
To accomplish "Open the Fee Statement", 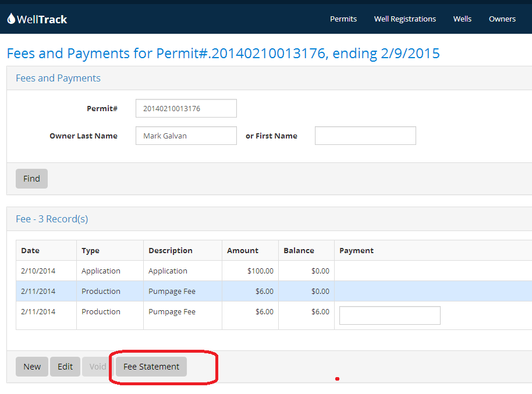I will [151, 367].
